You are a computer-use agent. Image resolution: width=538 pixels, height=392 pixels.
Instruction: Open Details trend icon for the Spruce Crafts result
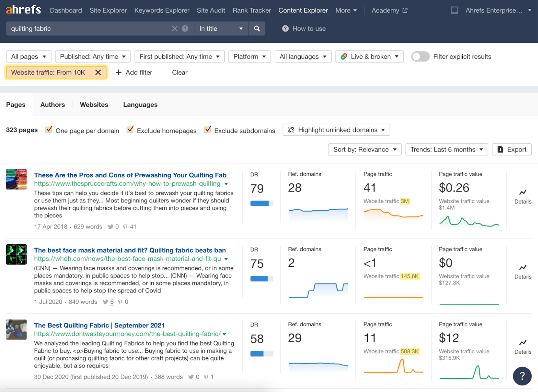click(522, 192)
